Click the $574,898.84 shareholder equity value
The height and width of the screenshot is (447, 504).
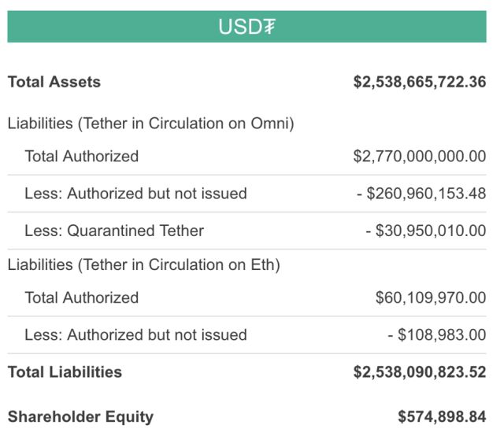pos(442,416)
